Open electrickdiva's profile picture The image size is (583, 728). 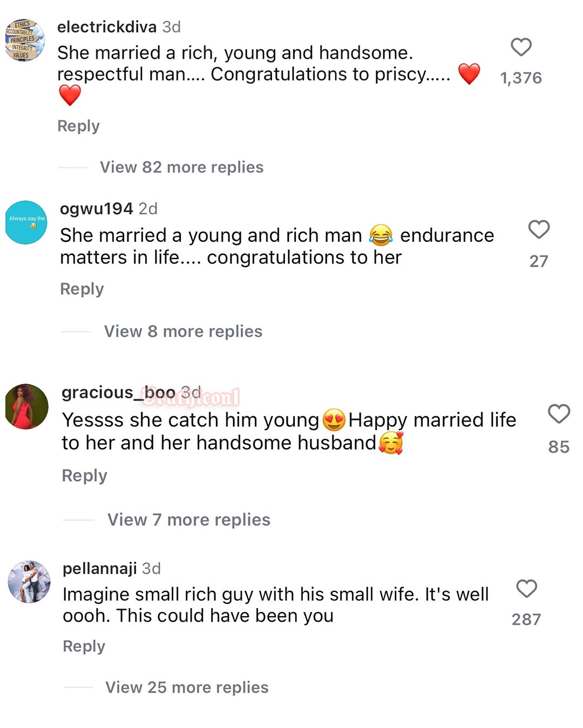pyautogui.click(x=25, y=40)
